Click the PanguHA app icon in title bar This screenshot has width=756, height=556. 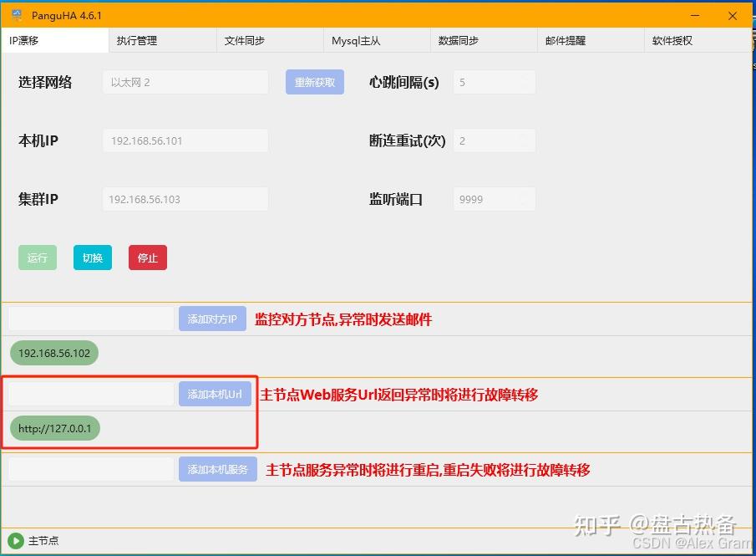tap(17, 15)
